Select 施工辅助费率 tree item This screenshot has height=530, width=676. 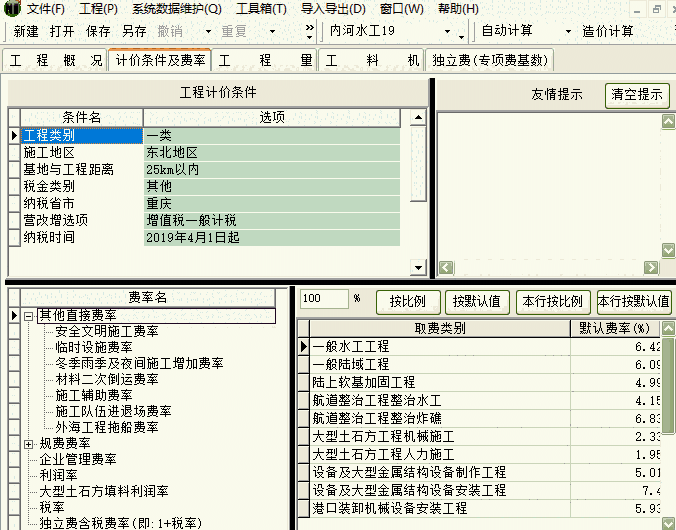click(94, 395)
